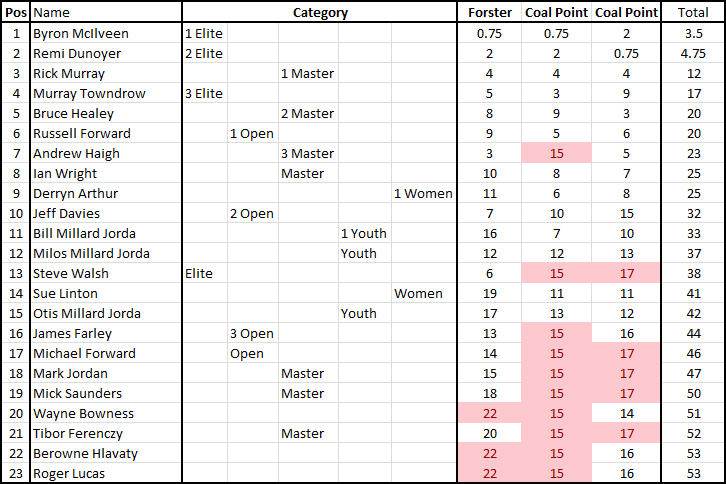
Task: Click Bill Millard Jorda's 1 Youth cell
Action: tap(364, 233)
